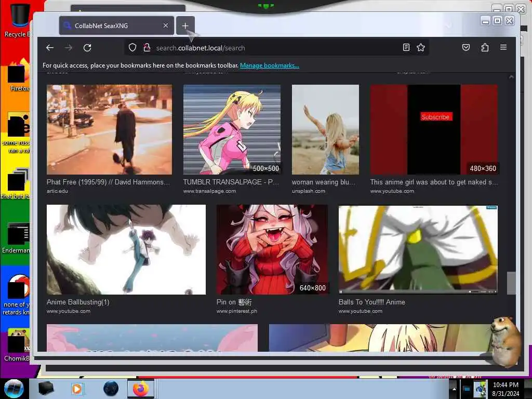Click the 'Pin on' pinterest title text
532x399 pixels.
[x=234, y=302]
